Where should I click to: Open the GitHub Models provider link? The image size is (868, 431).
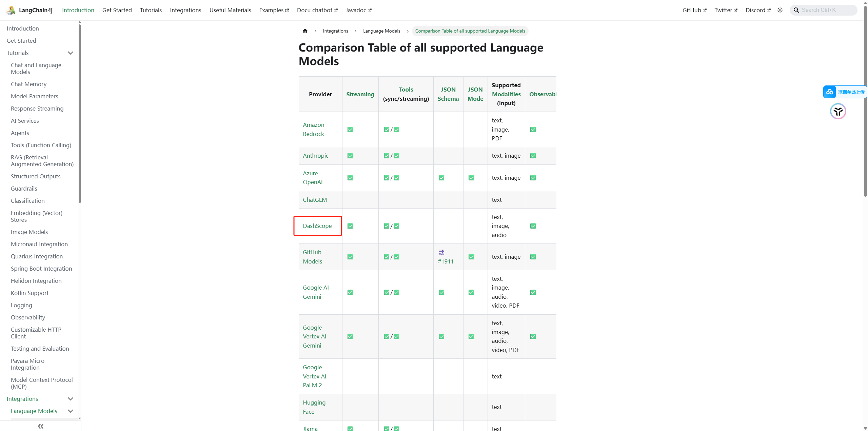coord(313,257)
